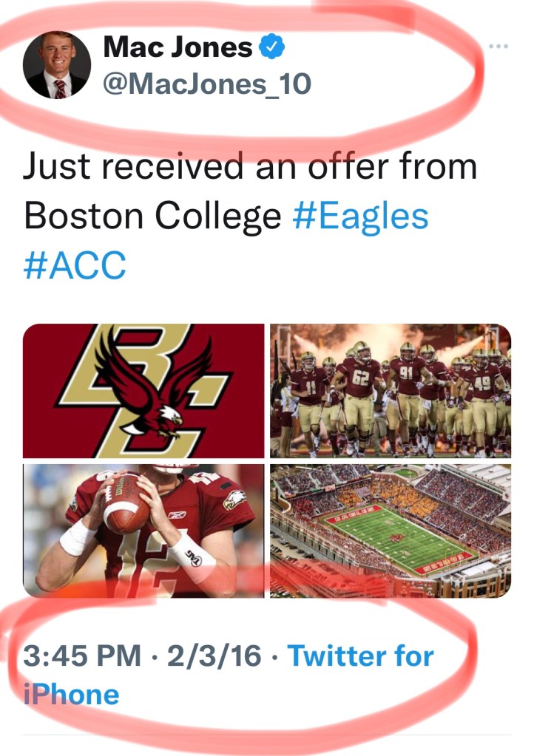Click the 2/3/16 tweet date
Viewport: 534px width, 756px height.
click(x=214, y=655)
